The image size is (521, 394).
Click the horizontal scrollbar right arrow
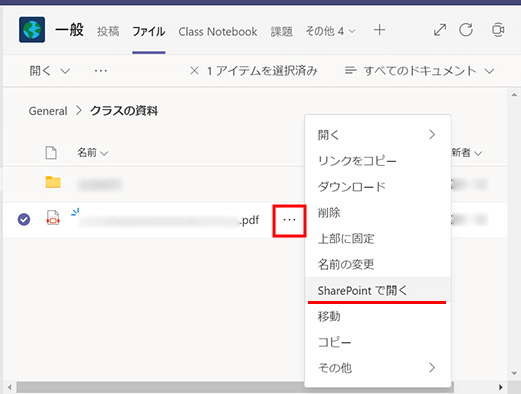[500, 387]
